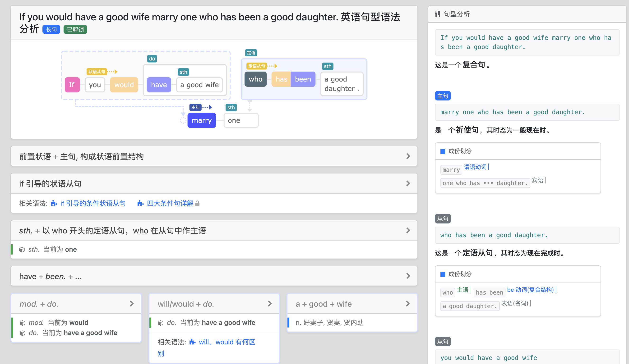This screenshot has height=364, width=629.
Task: Expand the mod. + do. card chevron
Action: click(x=132, y=304)
